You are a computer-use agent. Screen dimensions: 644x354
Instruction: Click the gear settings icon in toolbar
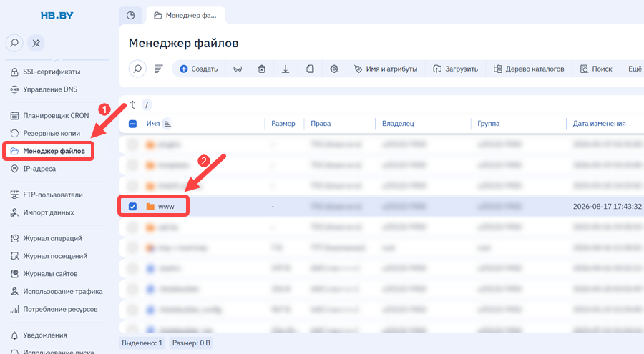(334, 69)
